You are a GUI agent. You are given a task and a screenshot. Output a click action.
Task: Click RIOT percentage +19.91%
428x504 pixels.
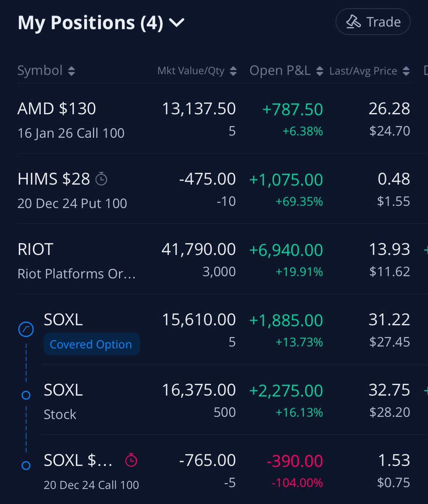tap(299, 272)
